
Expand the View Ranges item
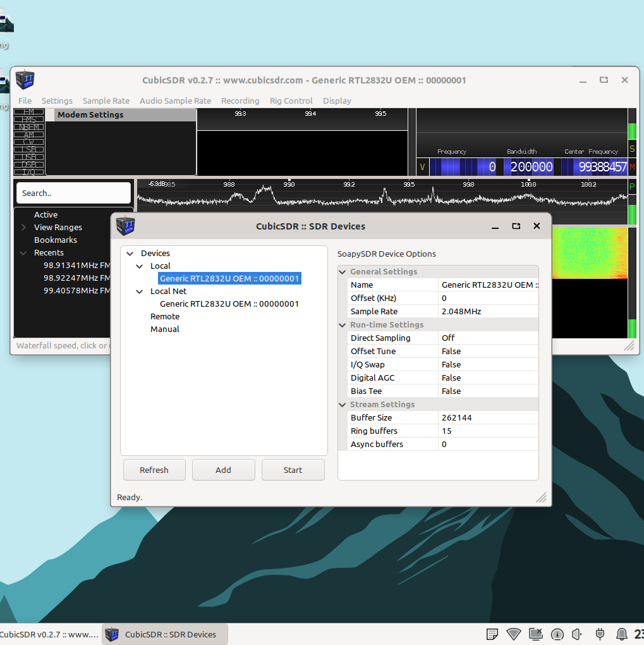click(x=24, y=228)
